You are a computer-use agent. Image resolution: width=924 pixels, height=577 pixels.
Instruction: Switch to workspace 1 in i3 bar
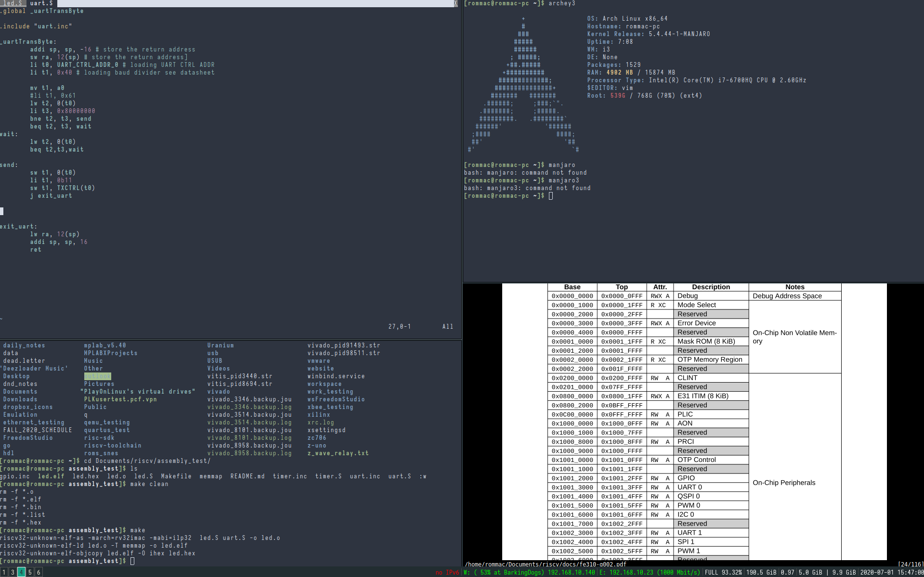4,572
